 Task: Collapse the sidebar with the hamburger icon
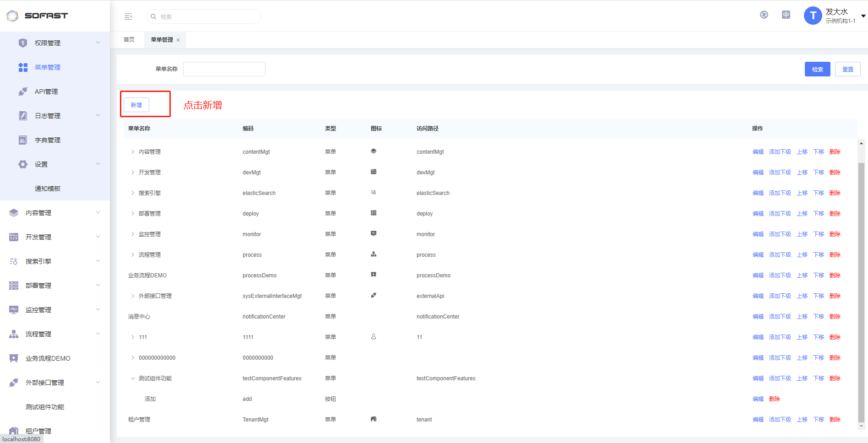click(x=128, y=16)
